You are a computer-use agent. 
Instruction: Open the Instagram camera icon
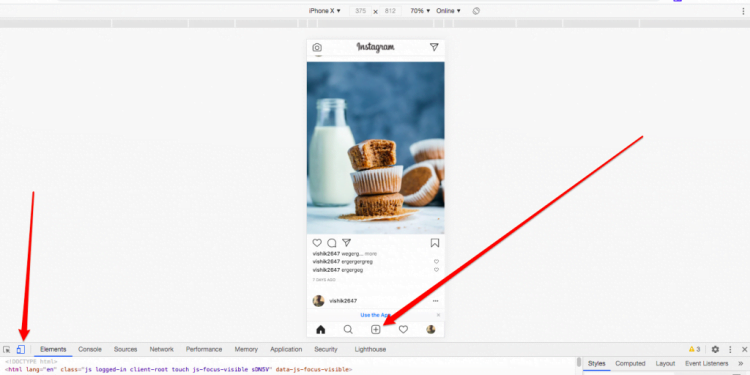coord(317,47)
